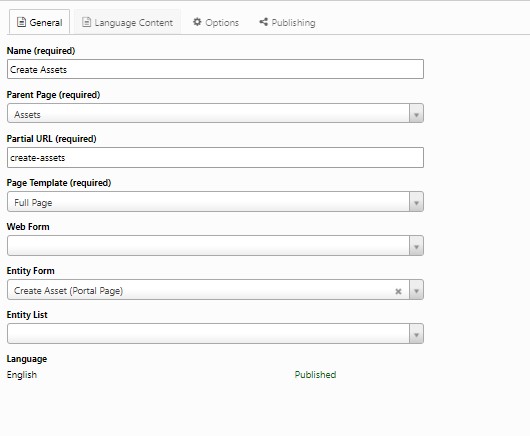This screenshot has height=436, width=530.
Task: Click the Language Content page icon
Action: click(x=87, y=22)
